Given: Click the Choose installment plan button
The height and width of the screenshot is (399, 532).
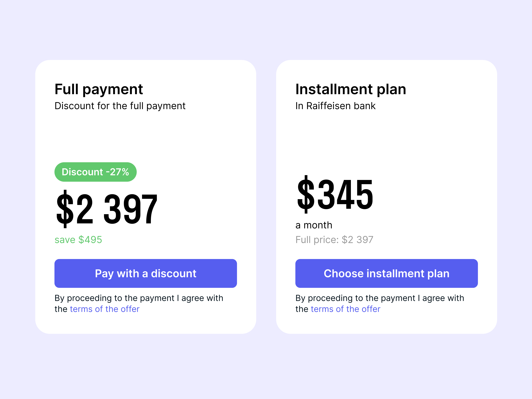Looking at the screenshot, I should click(386, 273).
